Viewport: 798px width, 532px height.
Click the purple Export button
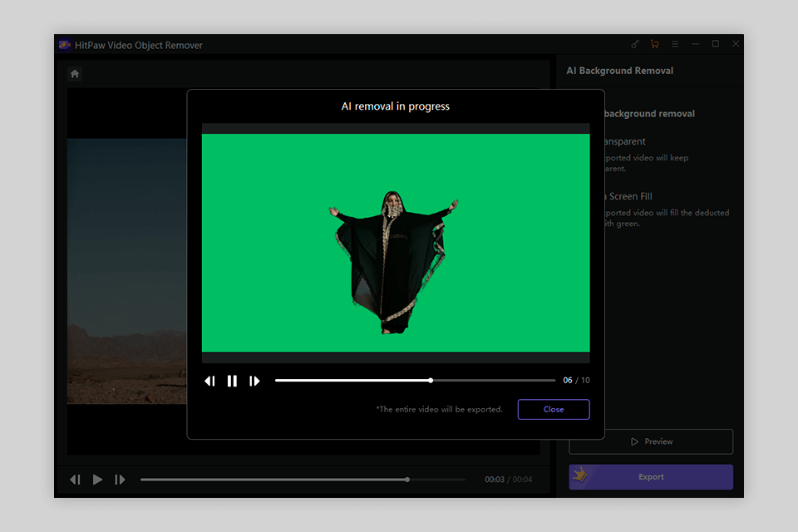coord(651,477)
